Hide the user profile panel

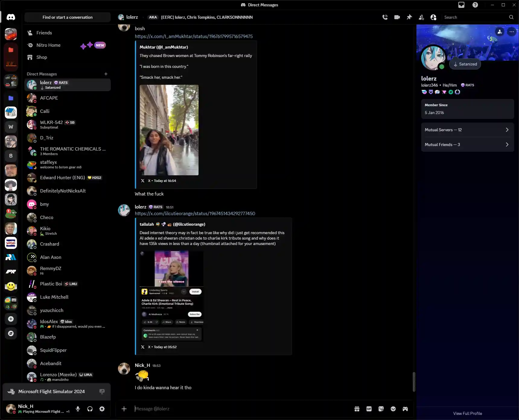[433, 17]
